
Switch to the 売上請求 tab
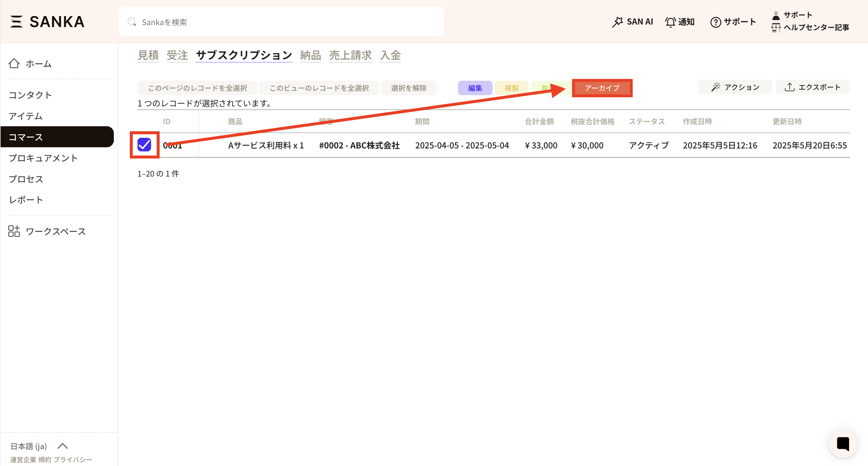pyautogui.click(x=350, y=55)
